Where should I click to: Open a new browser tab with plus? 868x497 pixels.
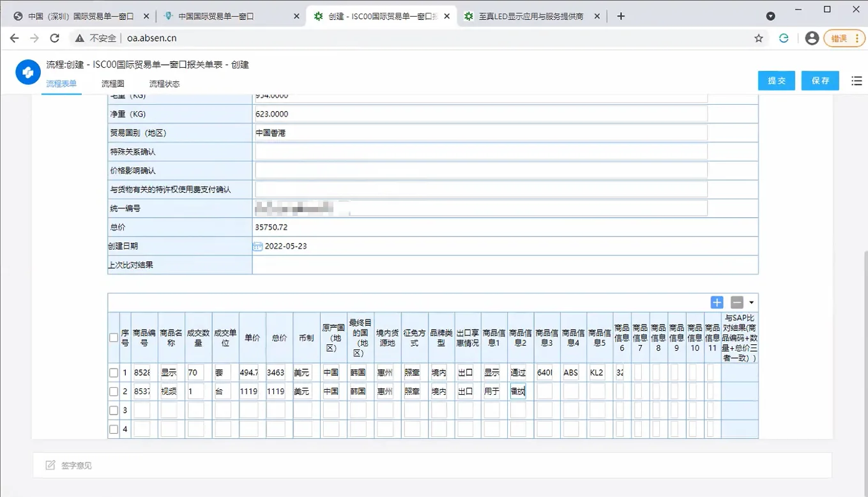(621, 16)
